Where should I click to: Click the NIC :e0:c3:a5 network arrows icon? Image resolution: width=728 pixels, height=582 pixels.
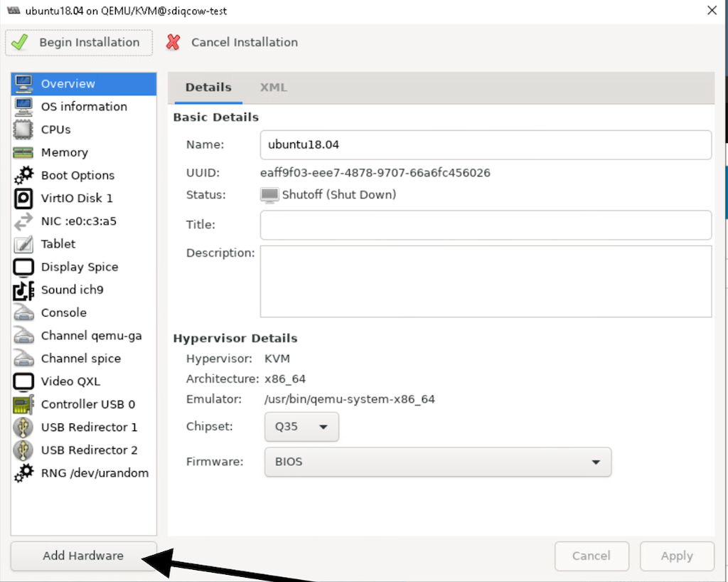point(23,221)
